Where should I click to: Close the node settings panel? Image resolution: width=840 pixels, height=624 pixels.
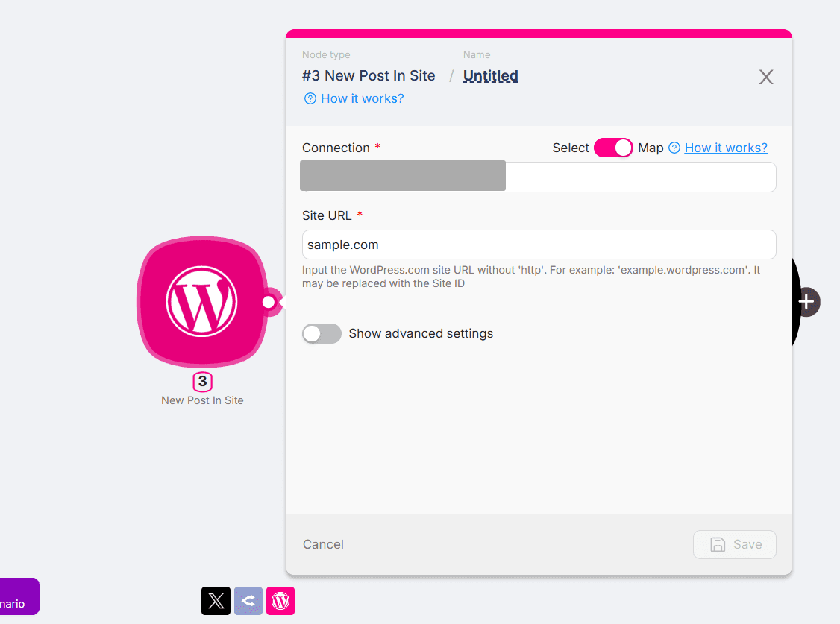[x=766, y=77]
